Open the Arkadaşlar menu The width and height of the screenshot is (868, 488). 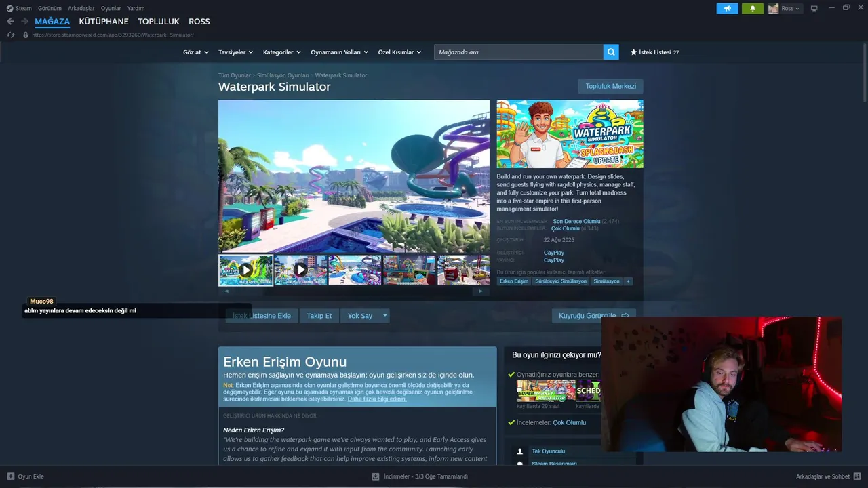(81, 8)
